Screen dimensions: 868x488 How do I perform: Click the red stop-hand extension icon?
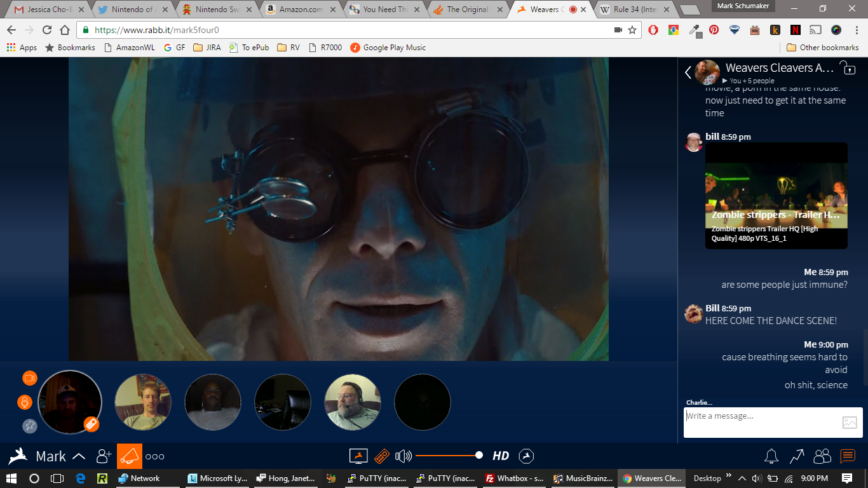653,30
